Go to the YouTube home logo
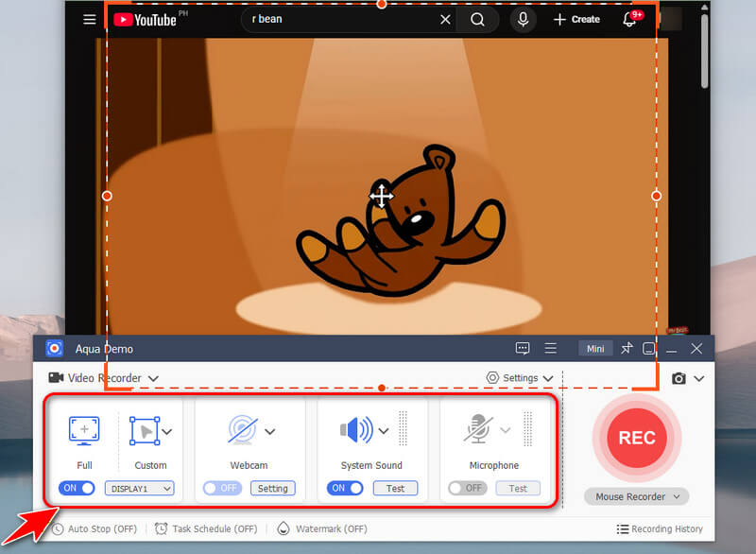Screen dimensions: 756x554 click(x=146, y=20)
